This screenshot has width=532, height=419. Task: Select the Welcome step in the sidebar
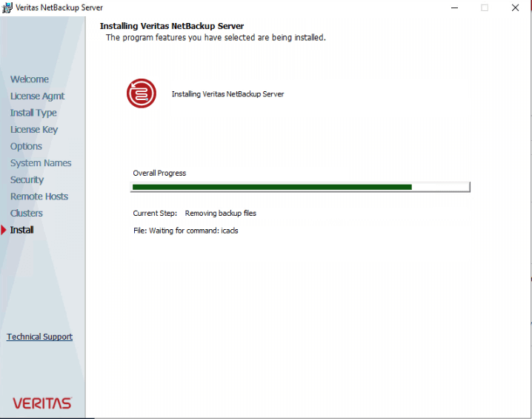(30, 79)
